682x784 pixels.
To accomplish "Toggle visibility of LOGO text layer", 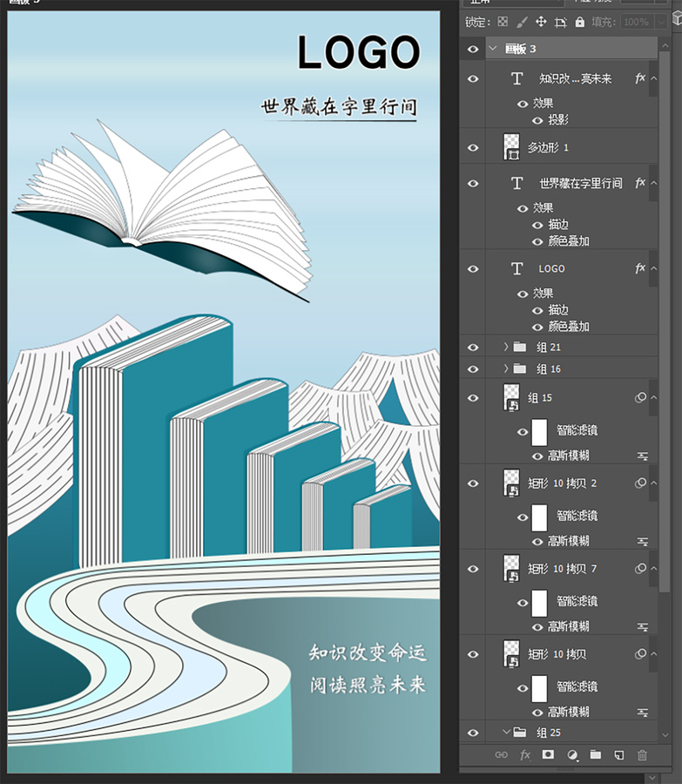I will 472,269.
